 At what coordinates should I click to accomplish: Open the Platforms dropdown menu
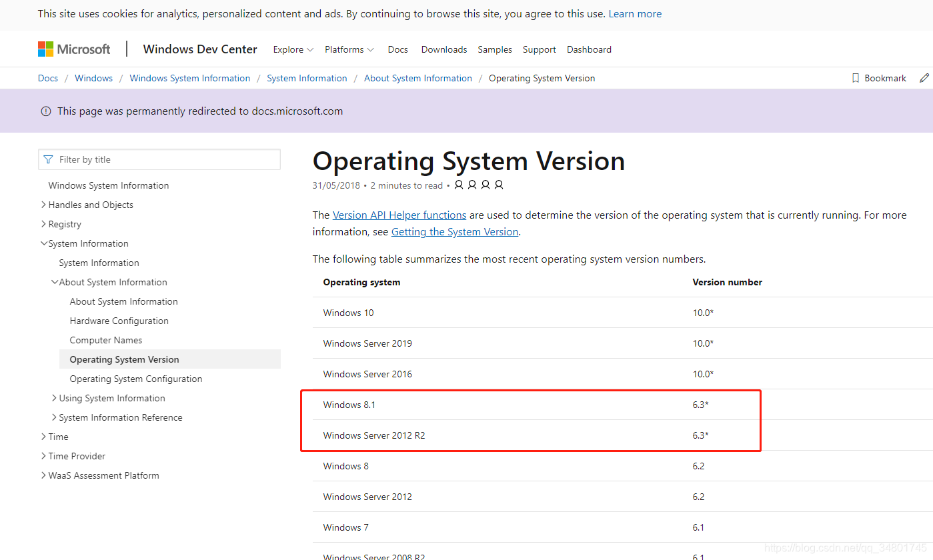(x=349, y=49)
